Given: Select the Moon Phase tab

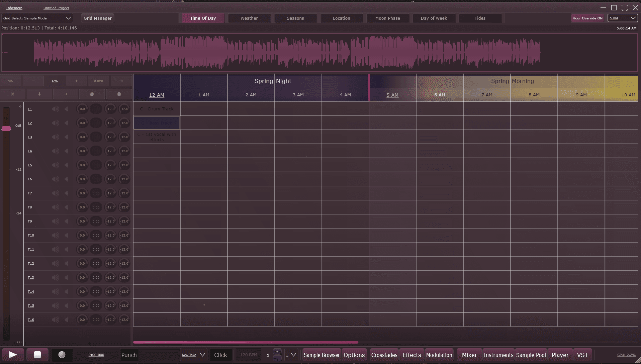Looking at the screenshot, I should point(387,18).
